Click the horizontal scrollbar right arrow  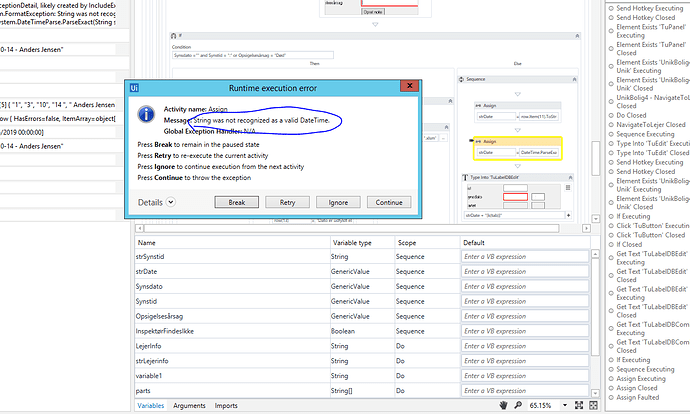586,228
